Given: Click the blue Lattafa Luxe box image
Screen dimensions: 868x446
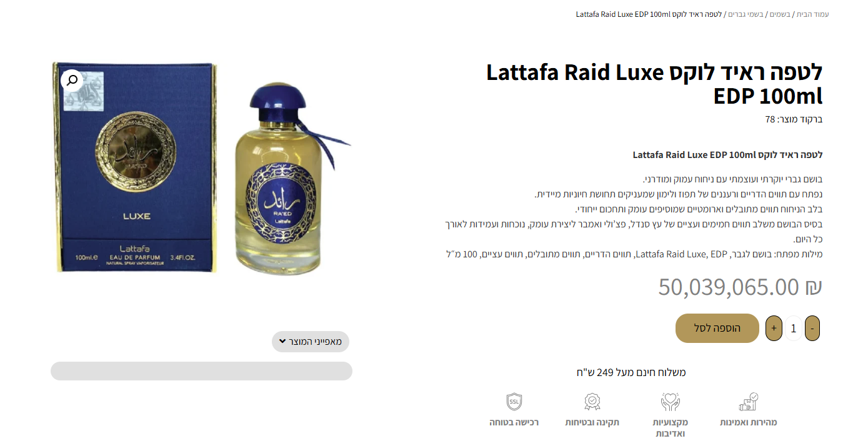Looking at the screenshot, I should [x=135, y=167].
